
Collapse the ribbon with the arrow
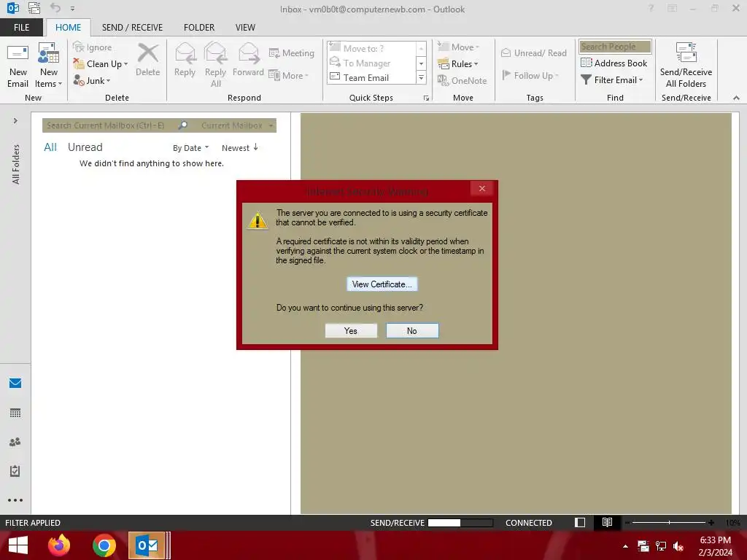736,98
